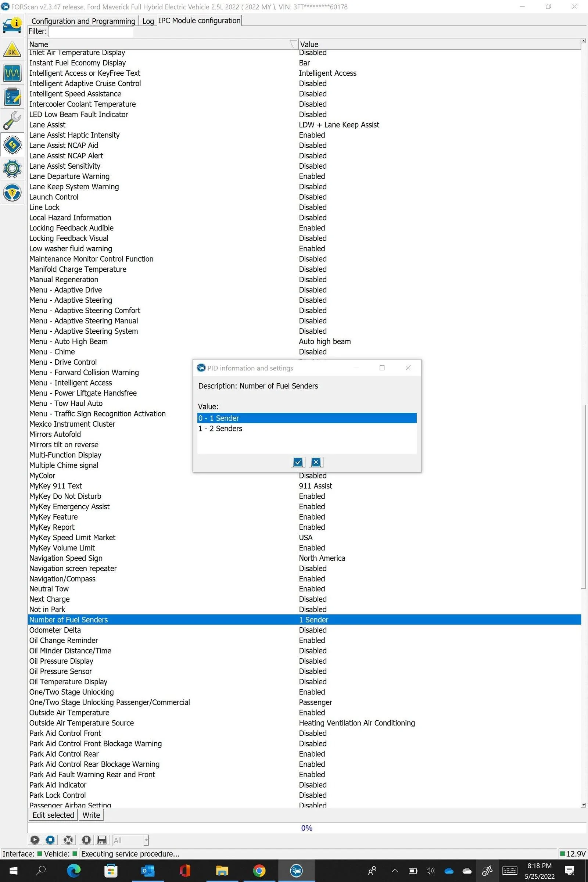The height and width of the screenshot is (882, 588).
Task: Select the 'Neutral Tow' row
Action: click(305, 589)
